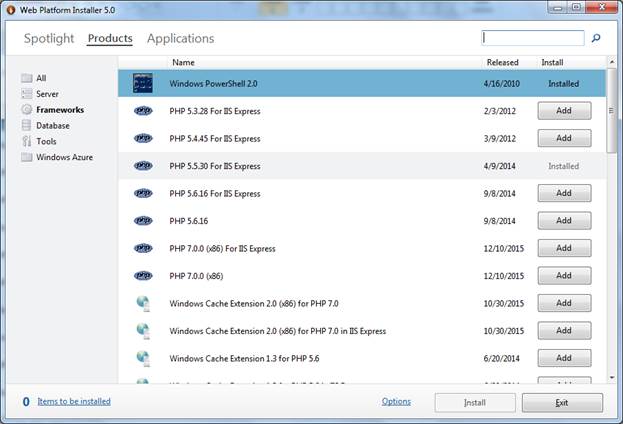Click the Frameworks category icon
623x424 pixels.
27,109
